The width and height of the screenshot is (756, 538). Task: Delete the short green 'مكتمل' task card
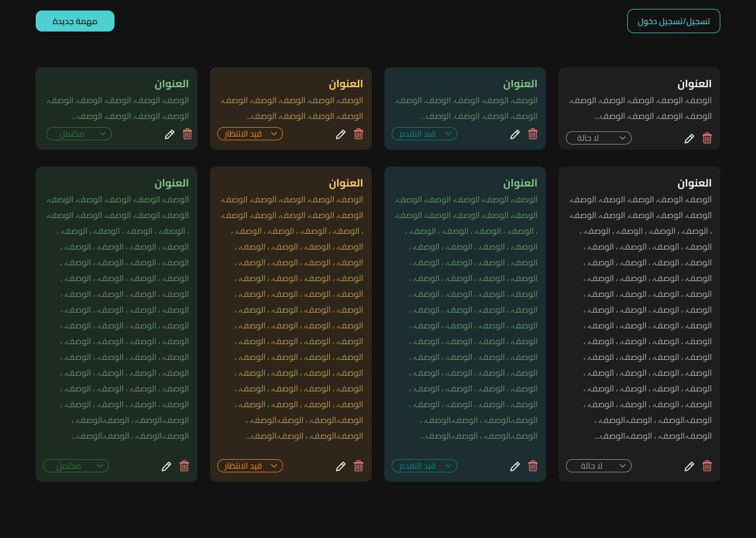click(187, 134)
